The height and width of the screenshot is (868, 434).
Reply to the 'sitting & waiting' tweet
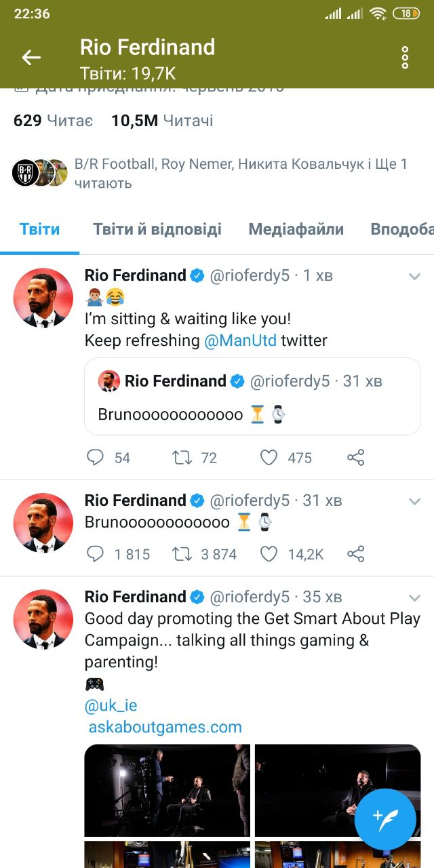96,458
